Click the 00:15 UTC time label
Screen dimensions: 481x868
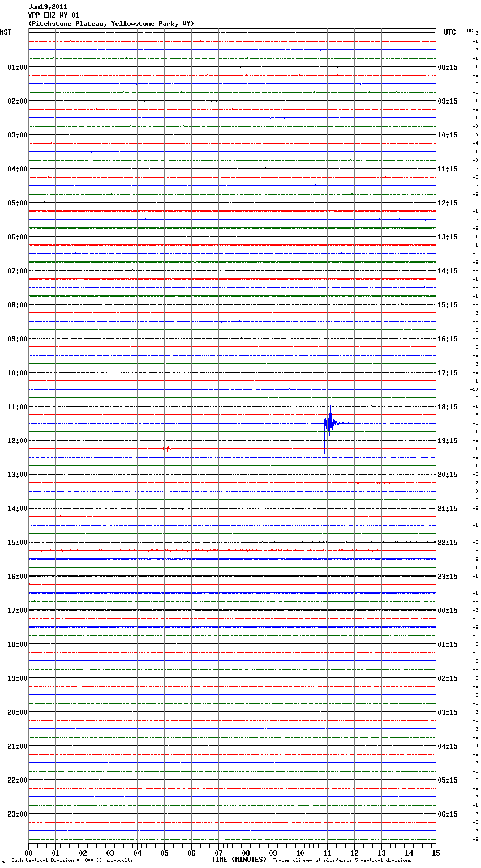(x=448, y=611)
